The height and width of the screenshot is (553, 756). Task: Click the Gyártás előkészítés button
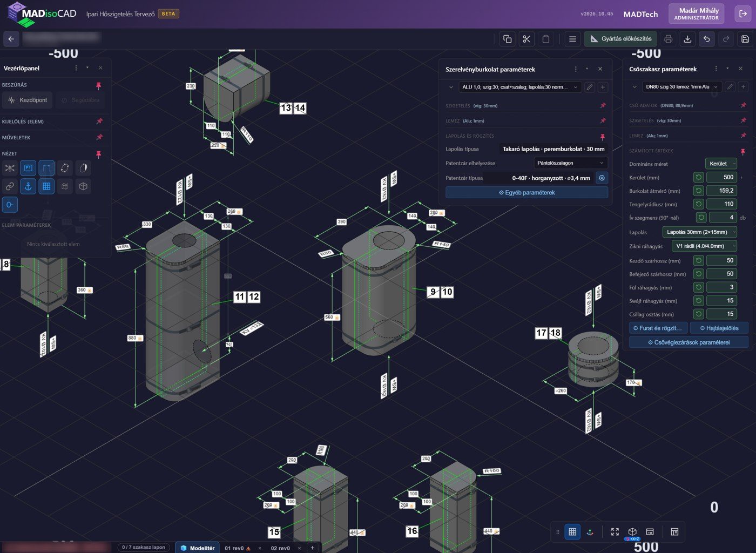pyautogui.click(x=620, y=39)
